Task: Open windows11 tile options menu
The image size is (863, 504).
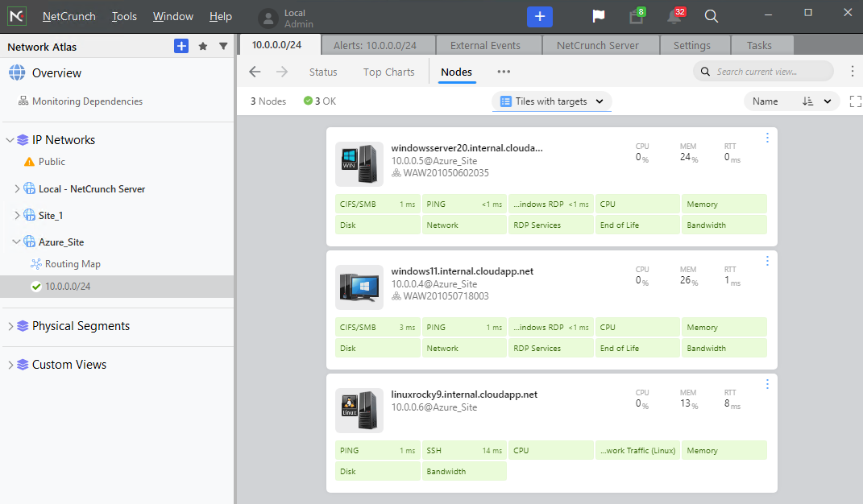Action: tap(767, 261)
